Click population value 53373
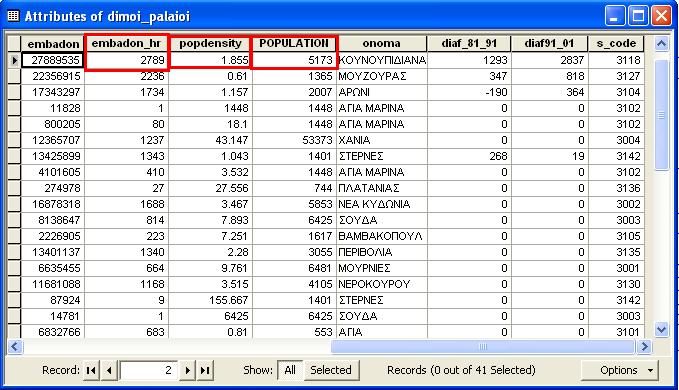Screen dimensions: 679x390 (x=294, y=140)
